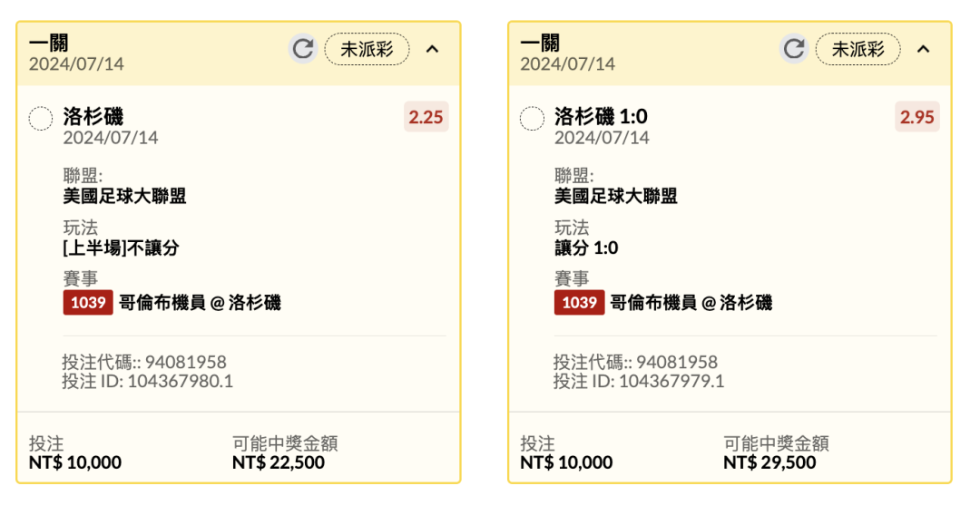The image size is (980, 515).
Task: Click 一關 header title on left card
Action: pyautogui.click(x=49, y=44)
